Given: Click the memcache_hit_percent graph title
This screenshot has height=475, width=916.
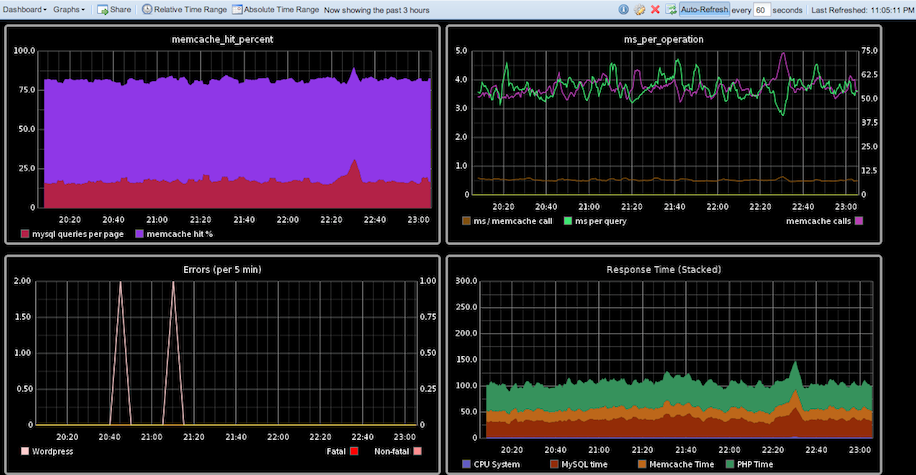Looking at the screenshot, I should pos(222,39).
